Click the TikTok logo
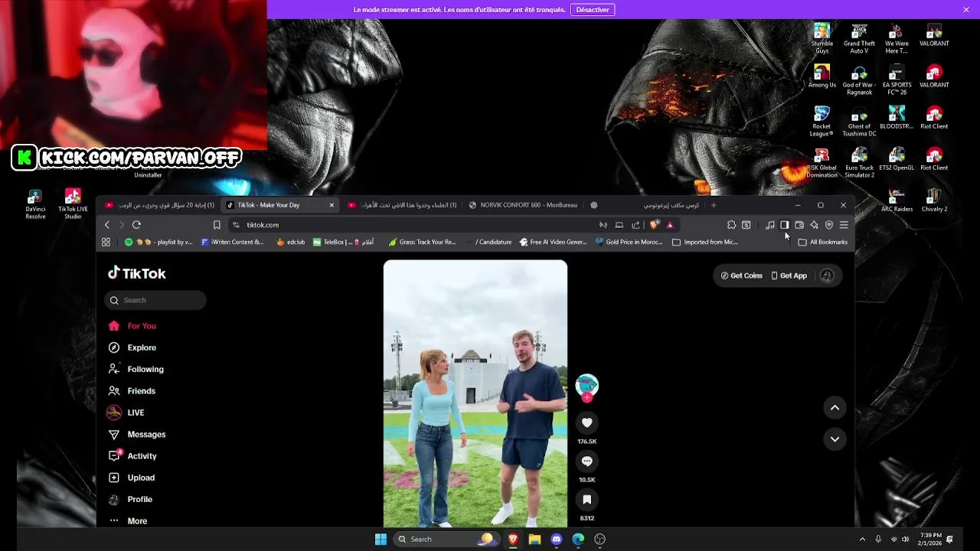The image size is (980, 551). coord(136,273)
